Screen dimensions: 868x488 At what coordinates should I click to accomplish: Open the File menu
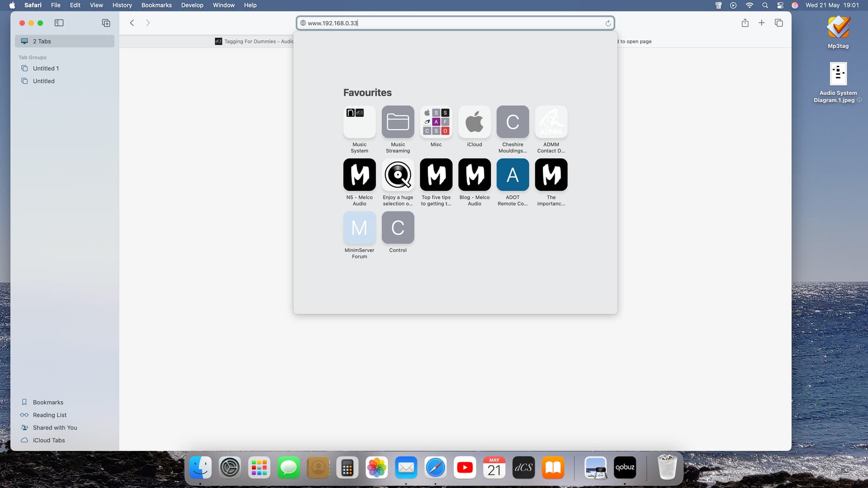56,5
